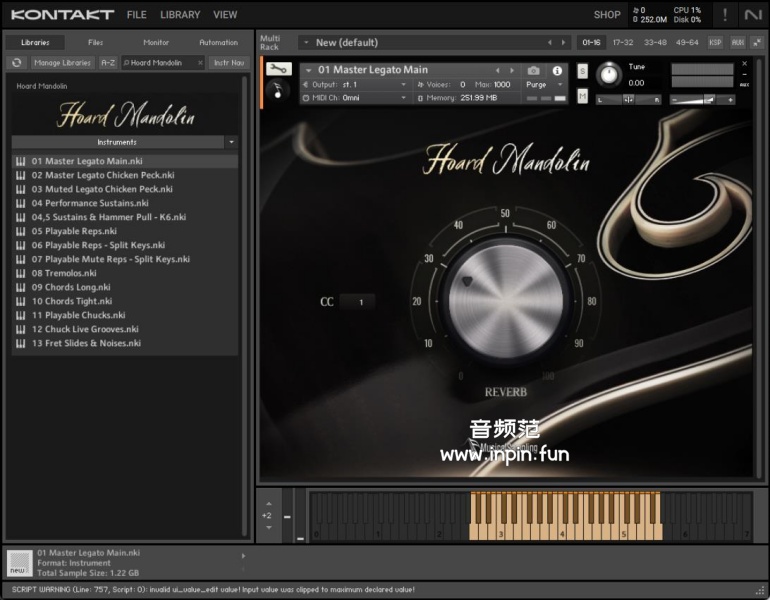This screenshot has width=770, height=600.
Task: Open the Instruments dropdown arrow in library
Action: coord(231,142)
